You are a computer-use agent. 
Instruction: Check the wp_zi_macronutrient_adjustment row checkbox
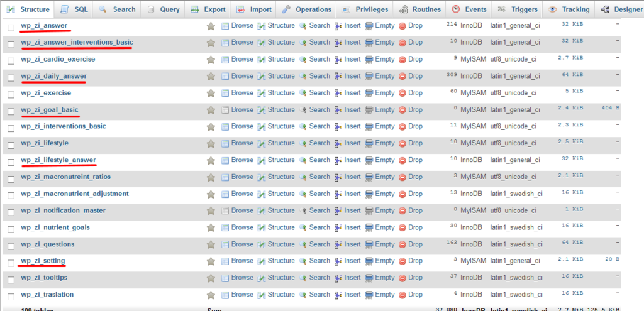(x=11, y=195)
